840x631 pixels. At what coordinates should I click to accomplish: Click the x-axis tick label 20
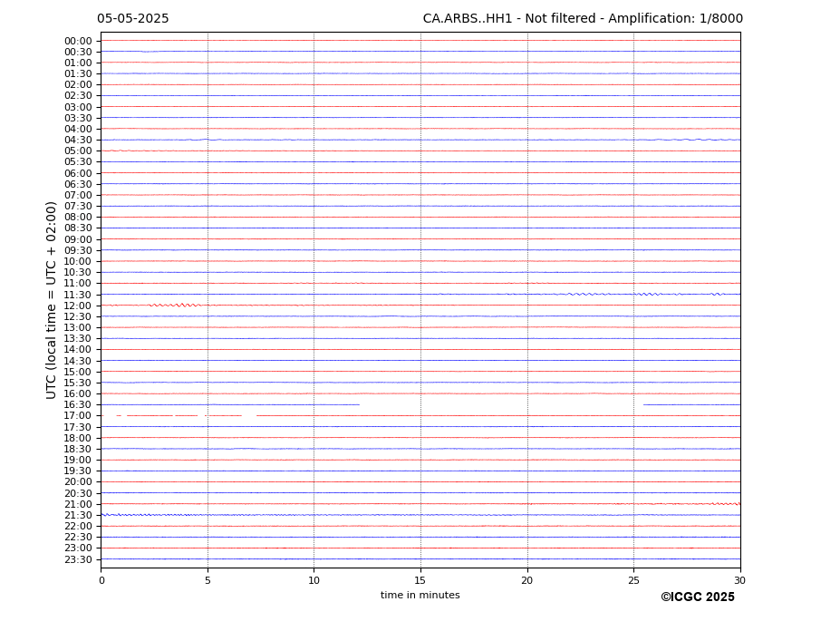527,580
